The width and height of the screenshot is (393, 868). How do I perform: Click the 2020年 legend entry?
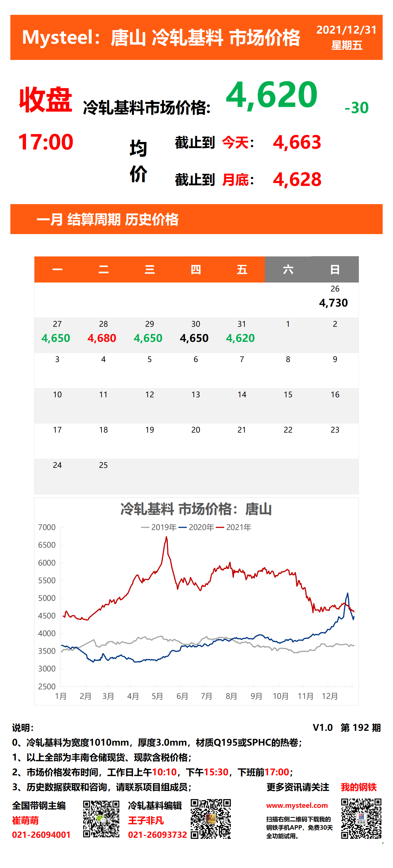196,527
